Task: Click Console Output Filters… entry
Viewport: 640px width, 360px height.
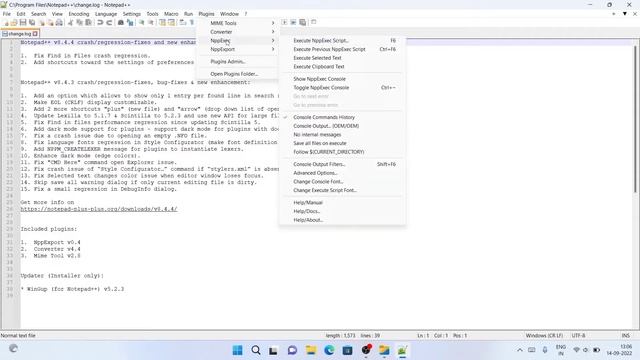Action: click(342, 164)
